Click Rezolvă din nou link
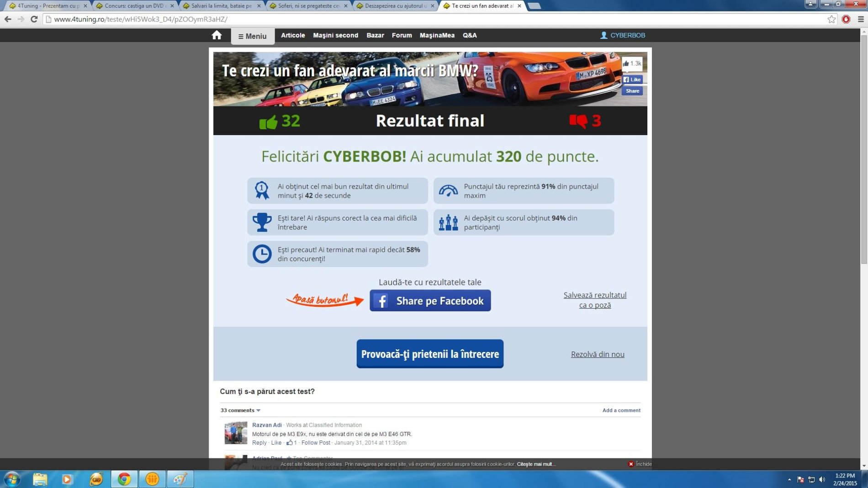The width and height of the screenshot is (868, 488). click(x=598, y=354)
